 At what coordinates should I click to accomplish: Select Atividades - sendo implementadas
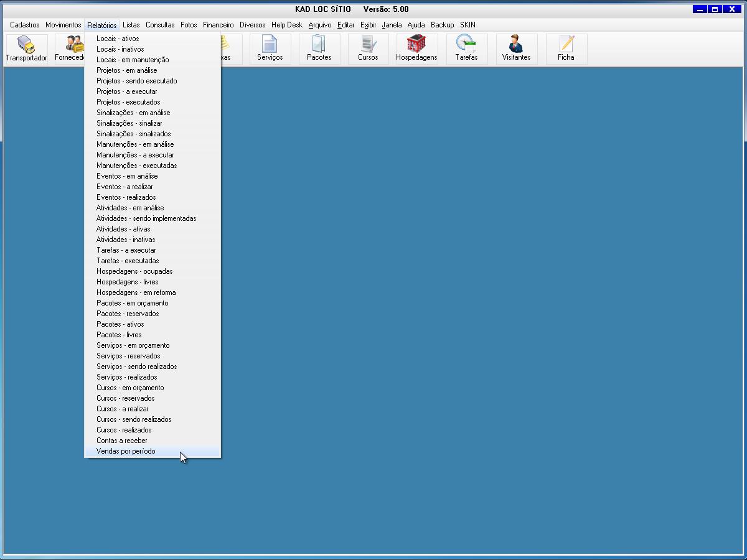153,218
